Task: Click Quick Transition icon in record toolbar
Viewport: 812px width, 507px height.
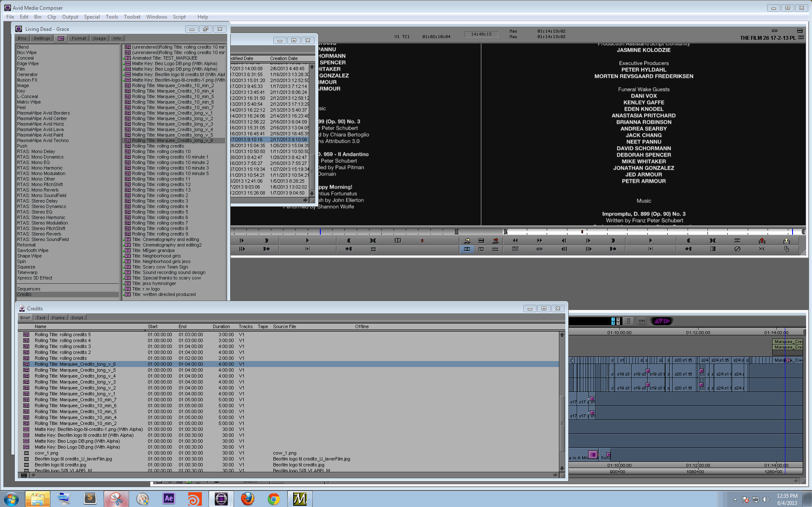Action: tap(713, 249)
